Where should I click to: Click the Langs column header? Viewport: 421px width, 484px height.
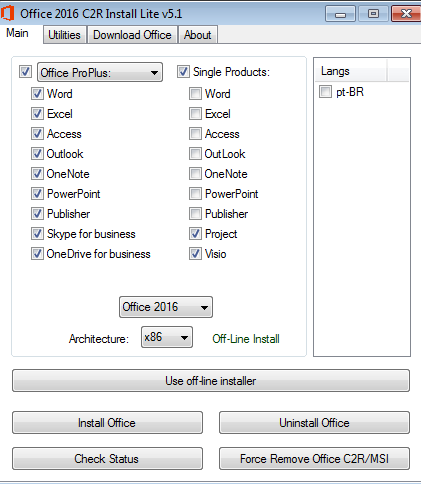coord(351,71)
